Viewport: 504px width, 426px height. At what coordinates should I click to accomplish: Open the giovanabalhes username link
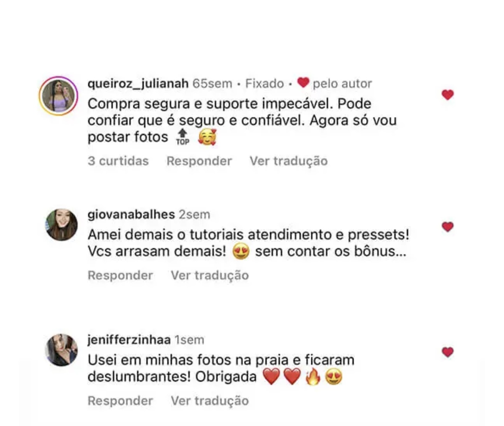click(x=131, y=214)
